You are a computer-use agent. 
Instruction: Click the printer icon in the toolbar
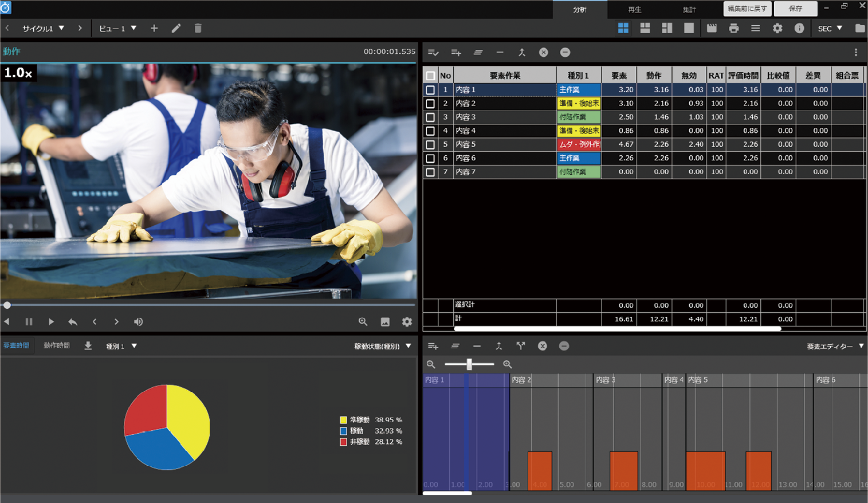click(x=733, y=28)
